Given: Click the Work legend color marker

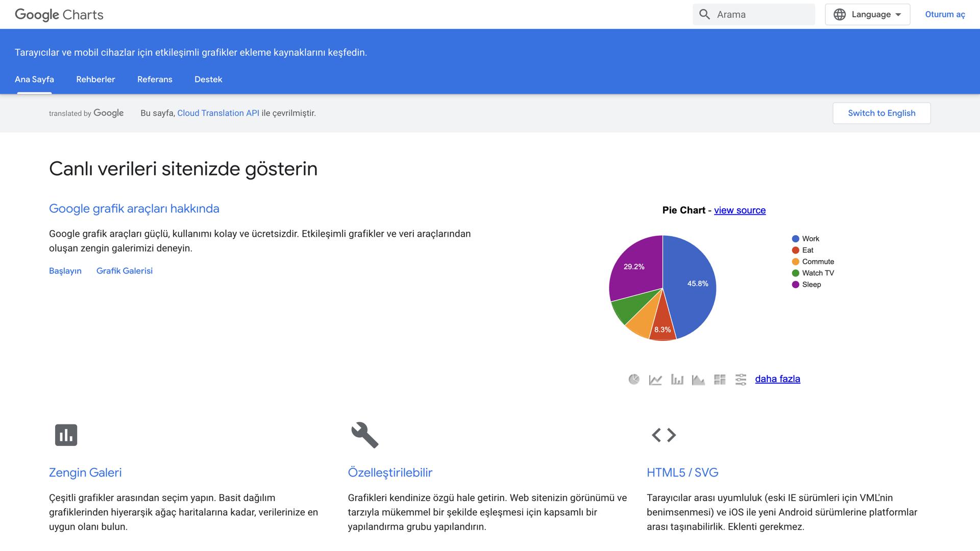Looking at the screenshot, I should tap(795, 238).
